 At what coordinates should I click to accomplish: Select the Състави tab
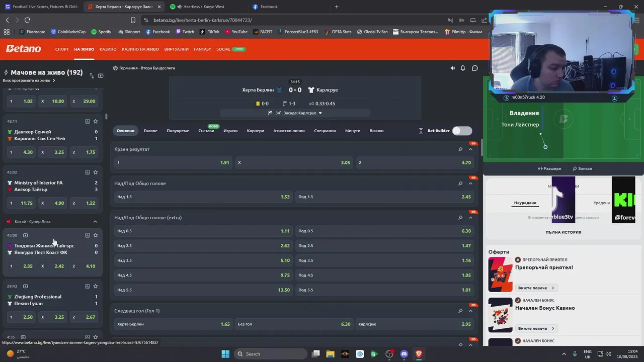[206, 131]
